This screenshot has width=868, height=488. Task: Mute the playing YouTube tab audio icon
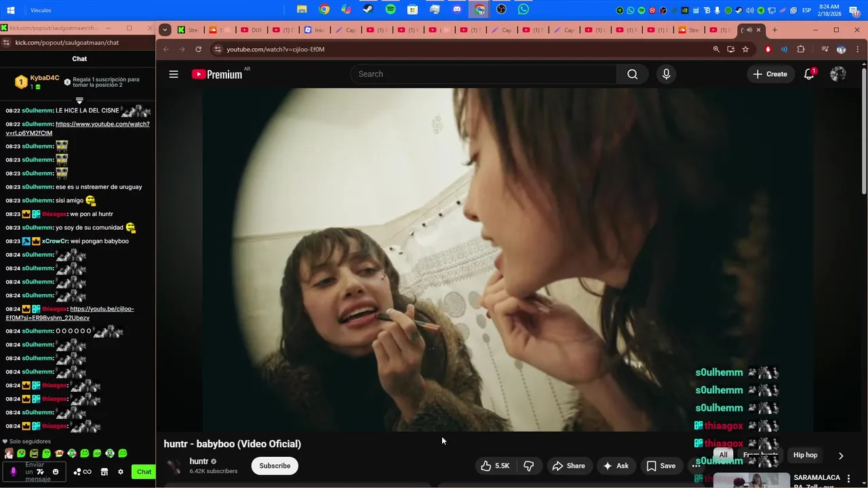click(749, 30)
